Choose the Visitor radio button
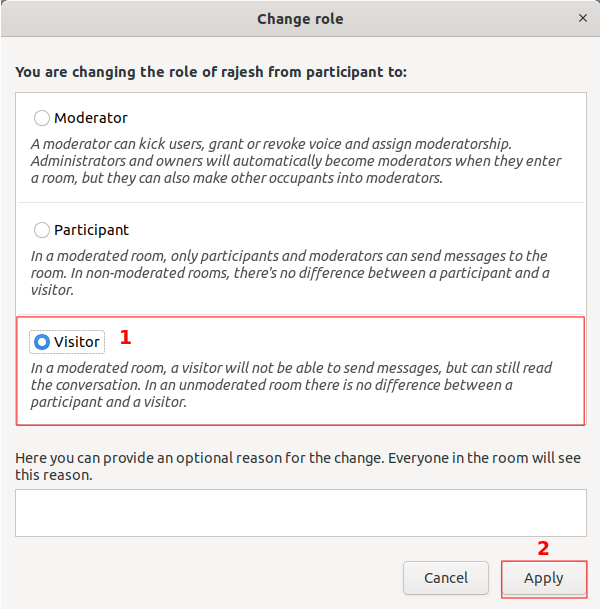The image size is (600, 609). pyautogui.click(x=42, y=342)
